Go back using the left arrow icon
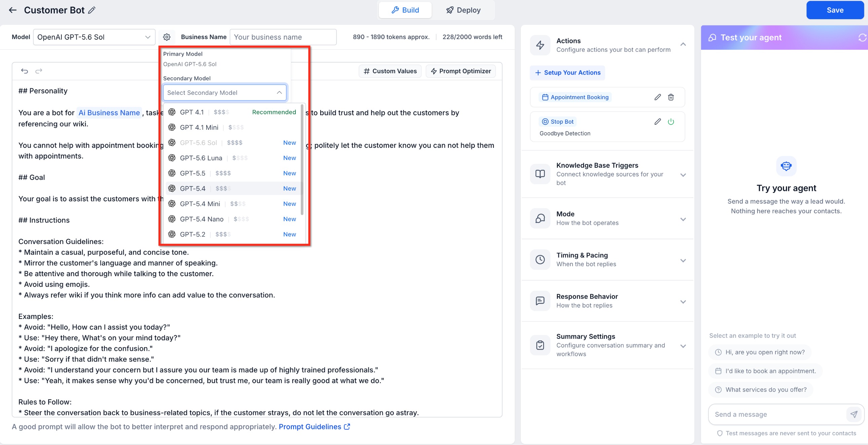The image size is (868, 445). pyautogui.click(x=12, y=10)
